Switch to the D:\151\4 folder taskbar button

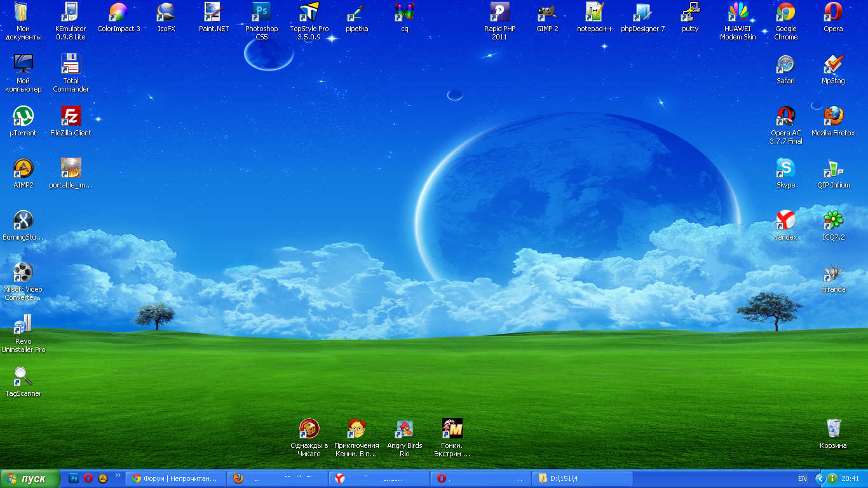pos(581,478)
